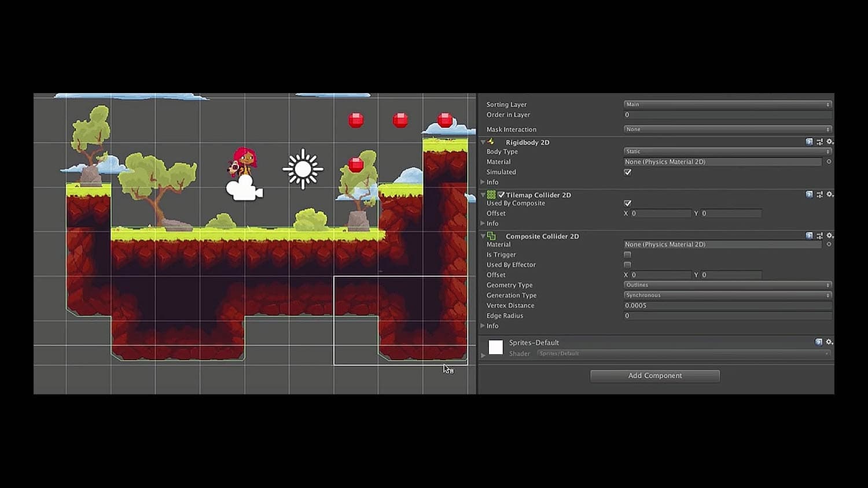The height and width of the screenshot is (488, 868).
Task: Uncheck Used By Composite on Tilemap Collider
Action: (x=627, y=203)
